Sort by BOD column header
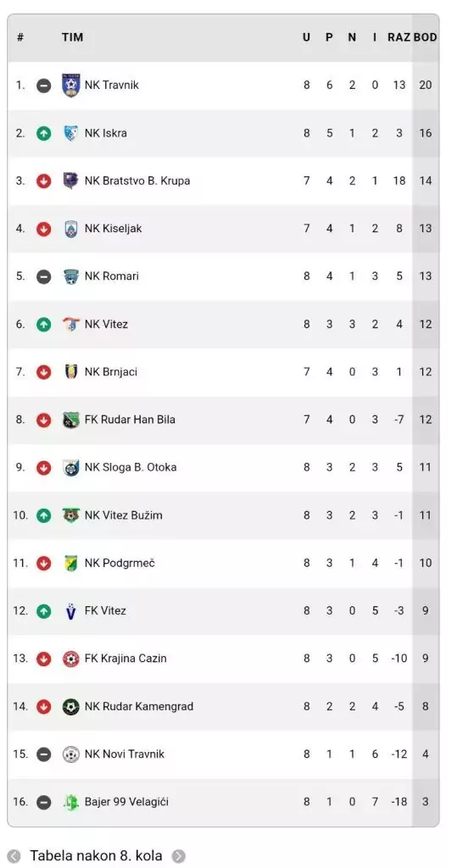457x868 pixels. (x=426, y=37)
